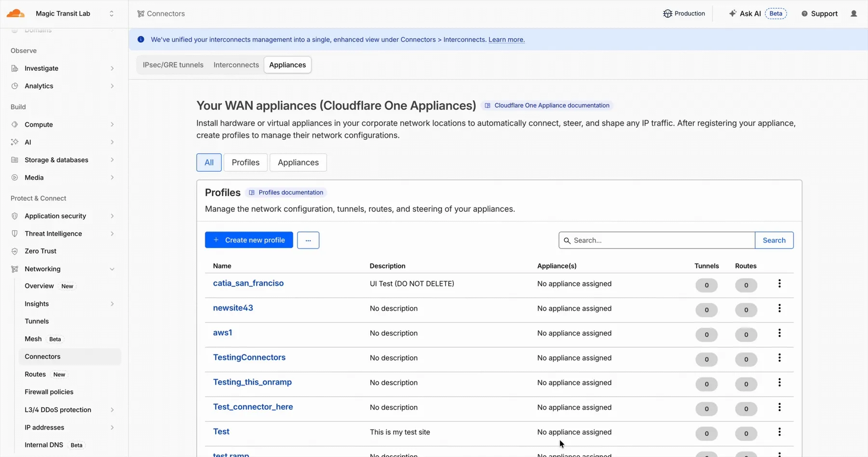Expand the Compute menu chevron

click(112, 124)
